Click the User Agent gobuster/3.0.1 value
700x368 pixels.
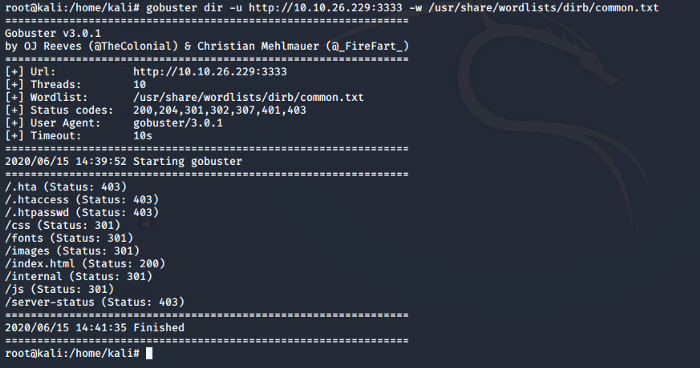tap(178, 123)
